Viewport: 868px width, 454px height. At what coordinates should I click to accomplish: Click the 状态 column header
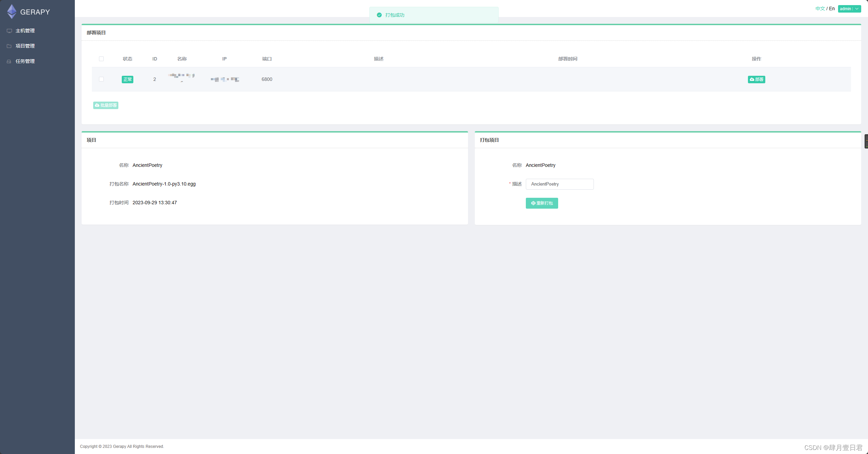coord(128,59)
